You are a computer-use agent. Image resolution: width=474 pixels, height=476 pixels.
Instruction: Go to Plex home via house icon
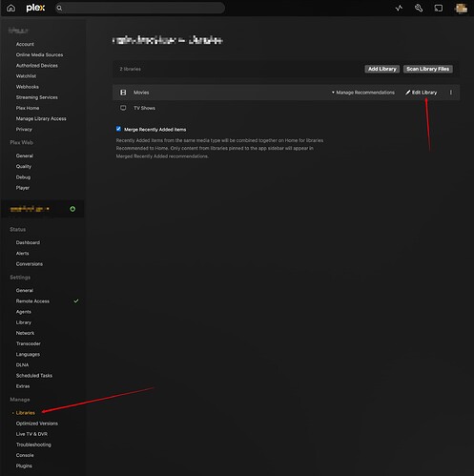pyautogui.click(x=10, y=8)
